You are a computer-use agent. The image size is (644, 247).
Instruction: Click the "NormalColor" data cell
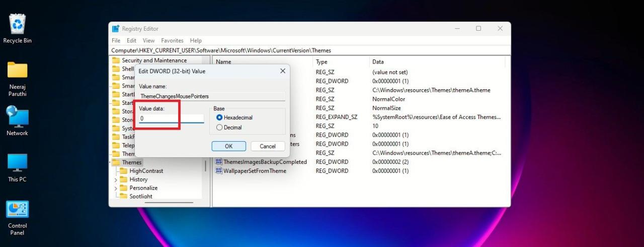(x=388, y=99)
